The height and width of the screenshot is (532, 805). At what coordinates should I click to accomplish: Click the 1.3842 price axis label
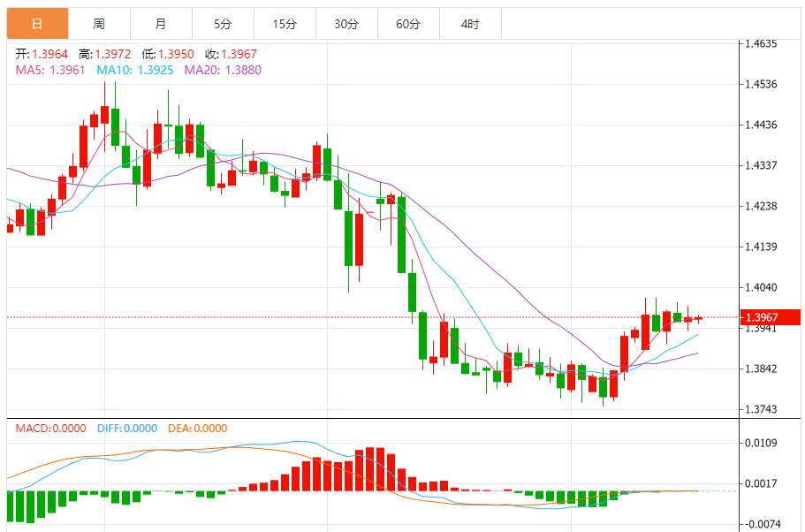[762, 369]
